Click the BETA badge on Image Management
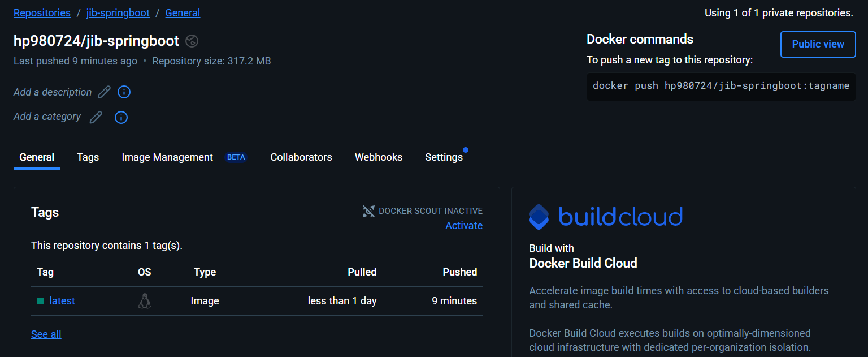 pyautogui.click(x=236, y=157)
